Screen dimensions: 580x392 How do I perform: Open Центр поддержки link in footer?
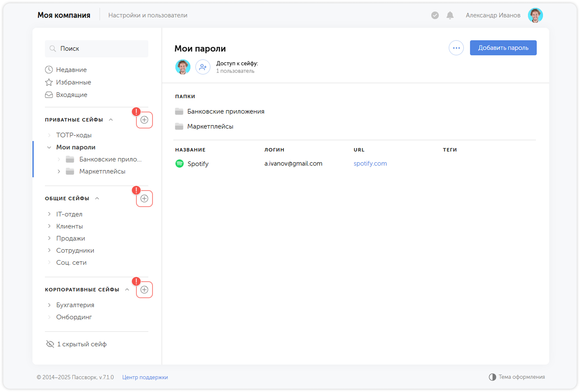click(x=145, y=377)
